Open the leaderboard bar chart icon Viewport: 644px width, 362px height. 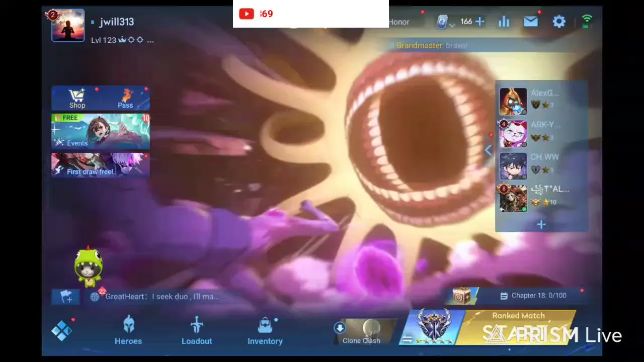tap(504, 22)
